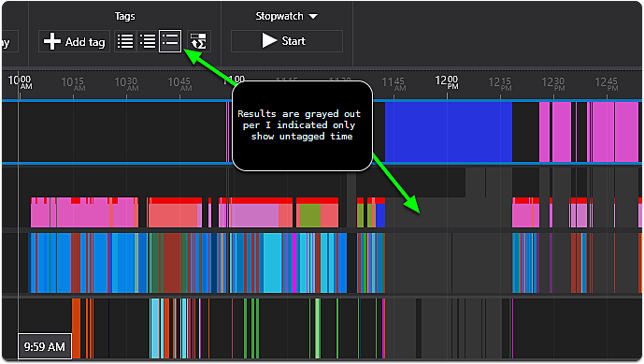Select the wide cyan segment in the documents timeline
The width and height of the screenshot is (644, 364).
tap(273, 263)
